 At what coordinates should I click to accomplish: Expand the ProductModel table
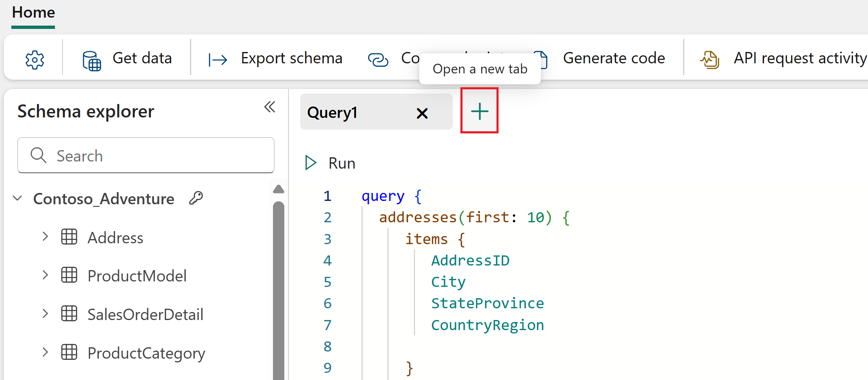coord(45,275)
